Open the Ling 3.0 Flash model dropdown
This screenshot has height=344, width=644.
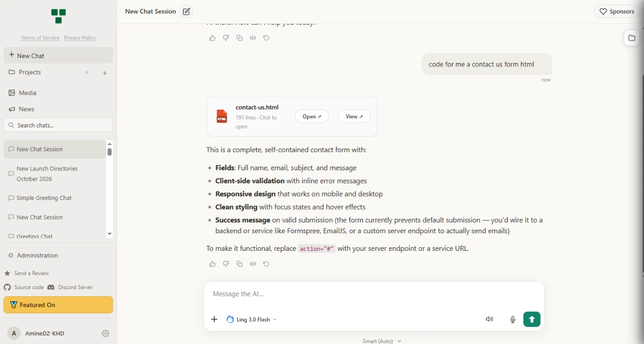click(x=252, y=319)
